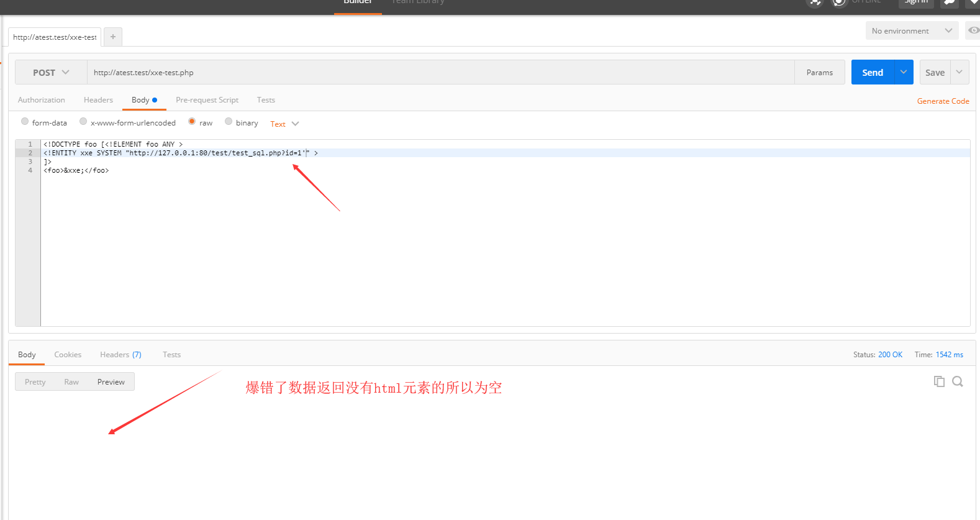Show the response Cookies tab
This screenshot has width=980, height=520.
click(68, 355)
